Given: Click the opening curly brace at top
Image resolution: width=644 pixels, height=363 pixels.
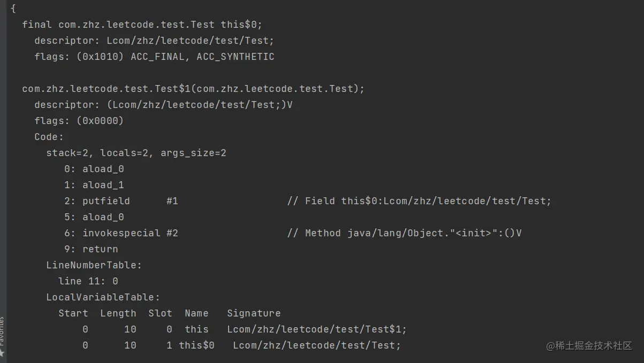Looking at the screenshot, I should click(13, 9).
